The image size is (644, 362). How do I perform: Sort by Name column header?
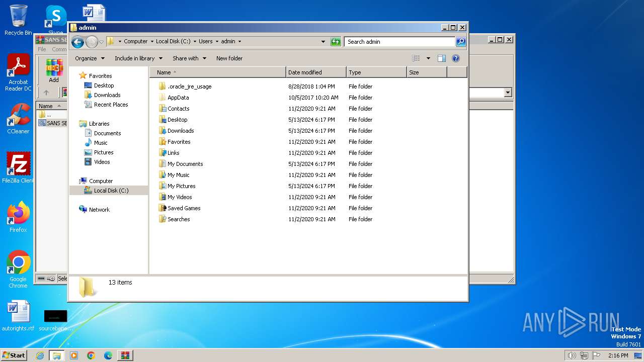point(217,72)
